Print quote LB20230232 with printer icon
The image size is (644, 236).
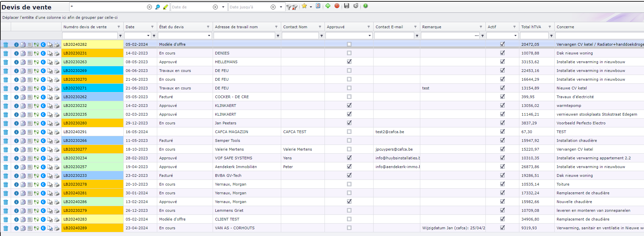point(57,106)
